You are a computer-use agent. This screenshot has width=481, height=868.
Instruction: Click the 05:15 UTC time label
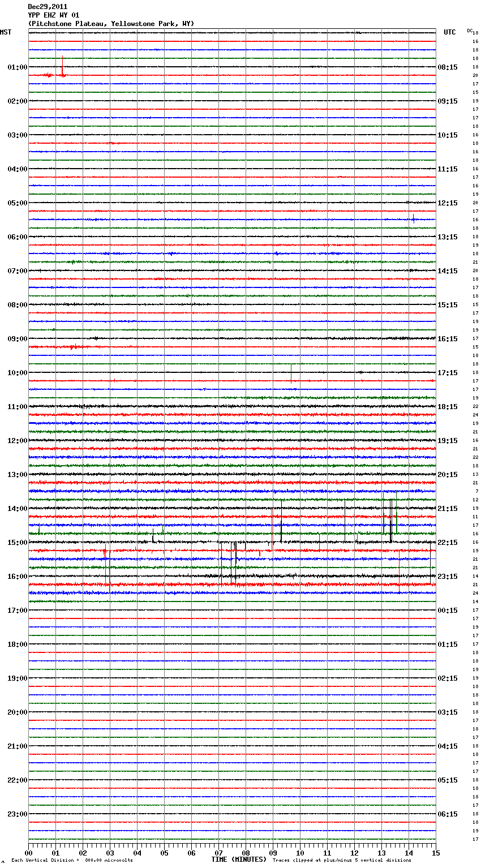pos(448,780)
